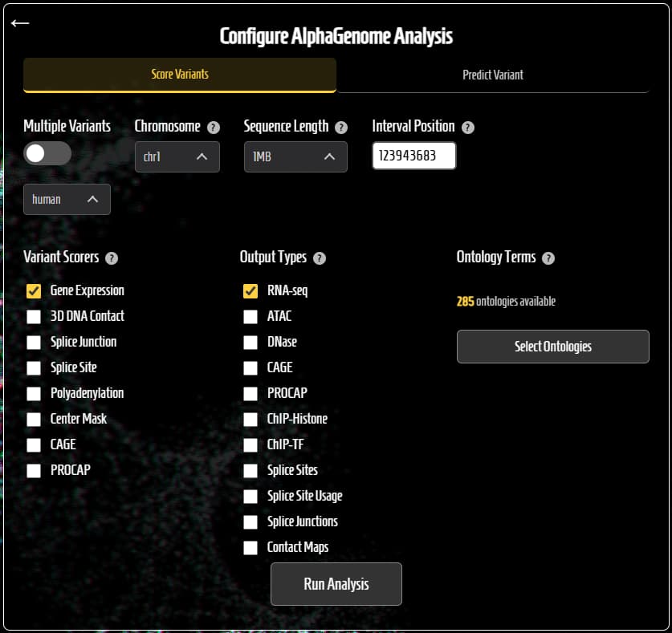Click the 'Ontology Terms' heading text
672x633 pixels.
pyautogui.click(x=496, y=257)
